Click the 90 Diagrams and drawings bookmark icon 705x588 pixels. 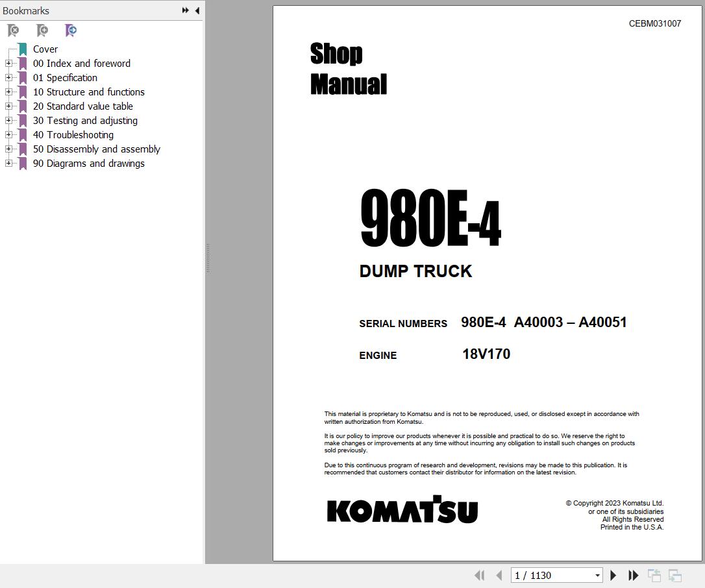click(23, 164)
